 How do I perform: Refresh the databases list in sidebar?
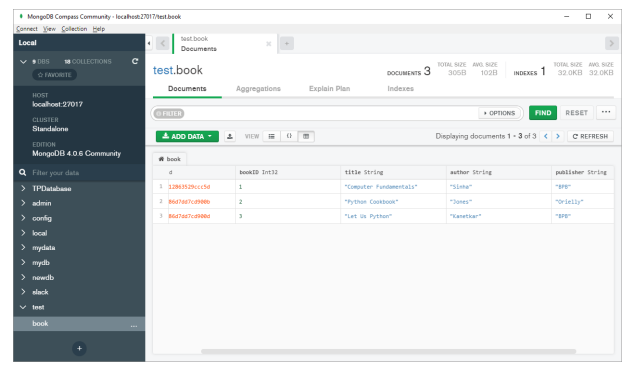coord(135,61)
